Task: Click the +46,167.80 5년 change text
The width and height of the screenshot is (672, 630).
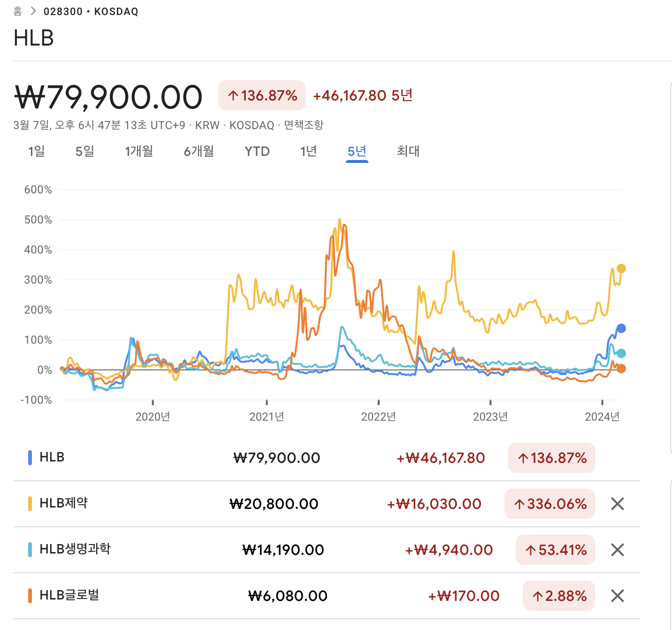Action: point(363,96)
